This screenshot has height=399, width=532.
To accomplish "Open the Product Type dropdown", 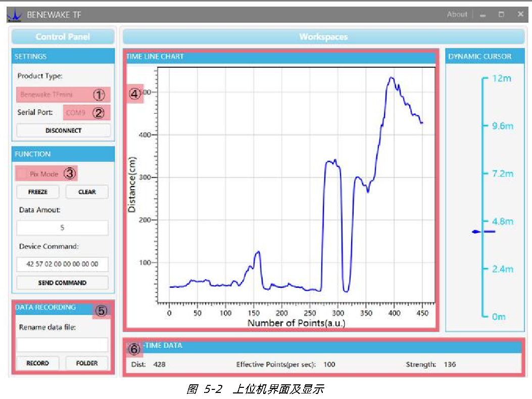I will click(63, 95).
